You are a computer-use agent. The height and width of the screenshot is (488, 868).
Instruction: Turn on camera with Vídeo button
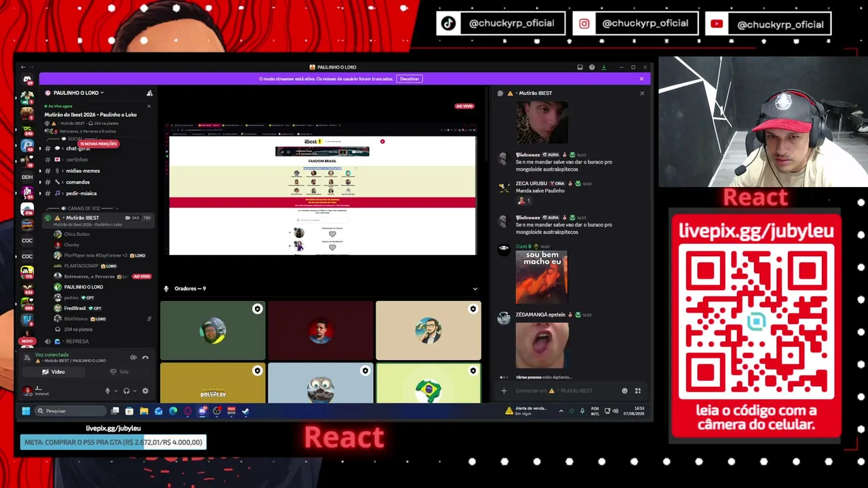[53, 371]
